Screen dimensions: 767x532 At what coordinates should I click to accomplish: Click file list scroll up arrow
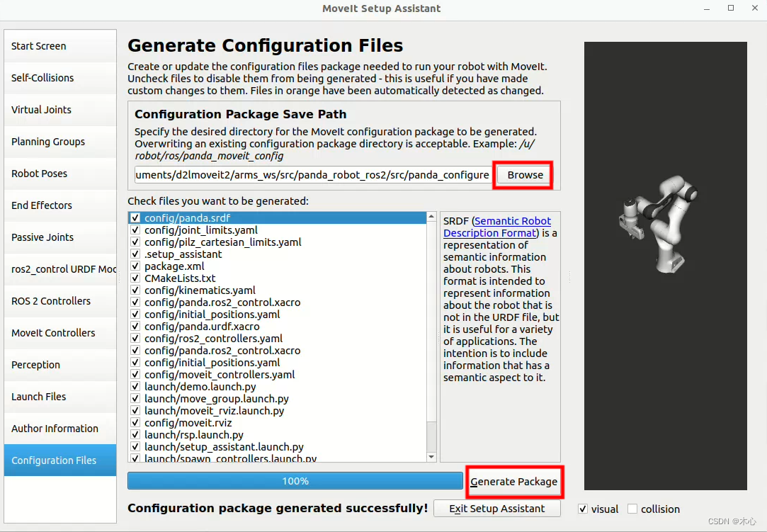coord(431,216)
